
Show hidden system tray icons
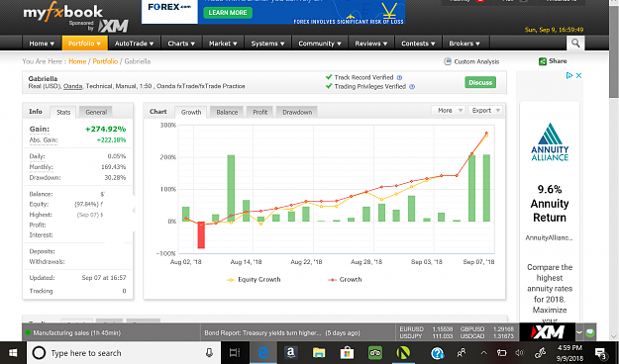click(483, 353)
